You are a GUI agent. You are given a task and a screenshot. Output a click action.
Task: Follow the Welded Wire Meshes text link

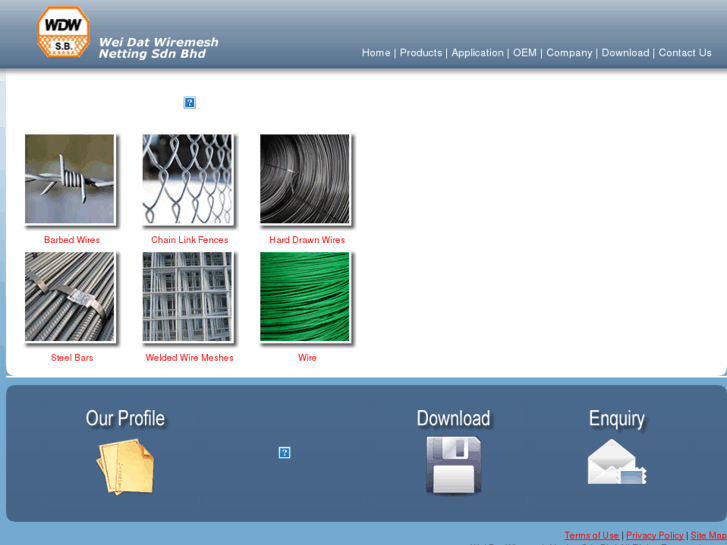[x=190, y=358]
